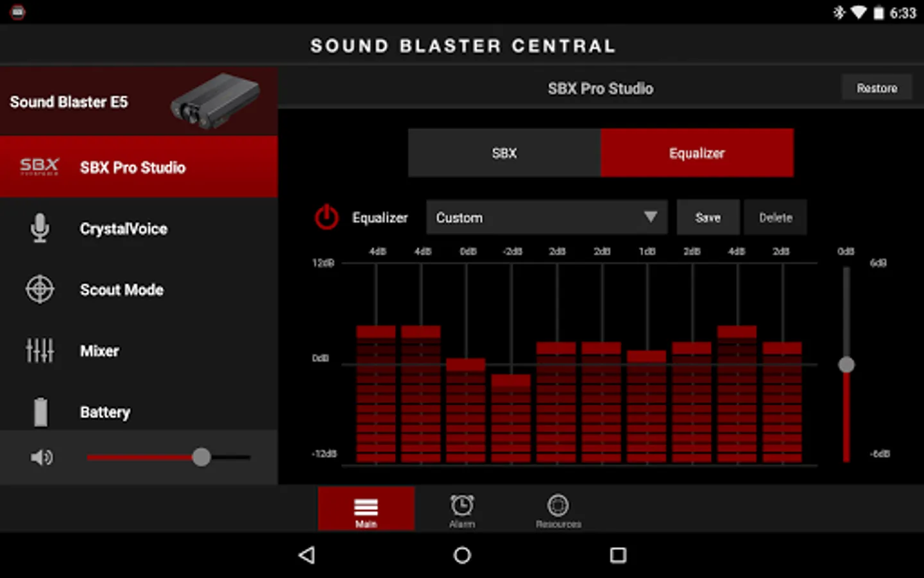Image resolution: width=924 pixels, height=578 pixels.
Task: Click the Sound Blaster E5 device name
Action: (x=69, y=101)
